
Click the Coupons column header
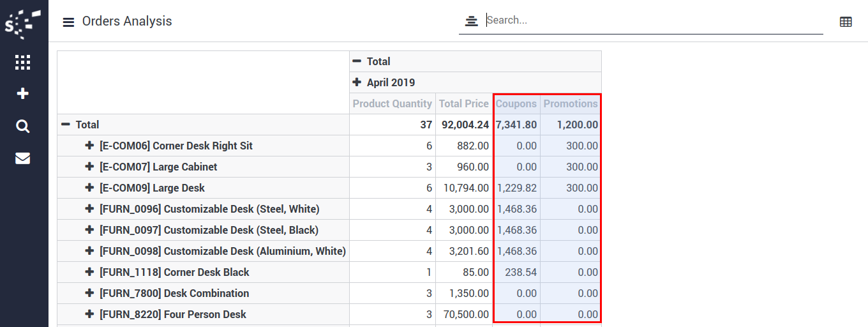516,103
